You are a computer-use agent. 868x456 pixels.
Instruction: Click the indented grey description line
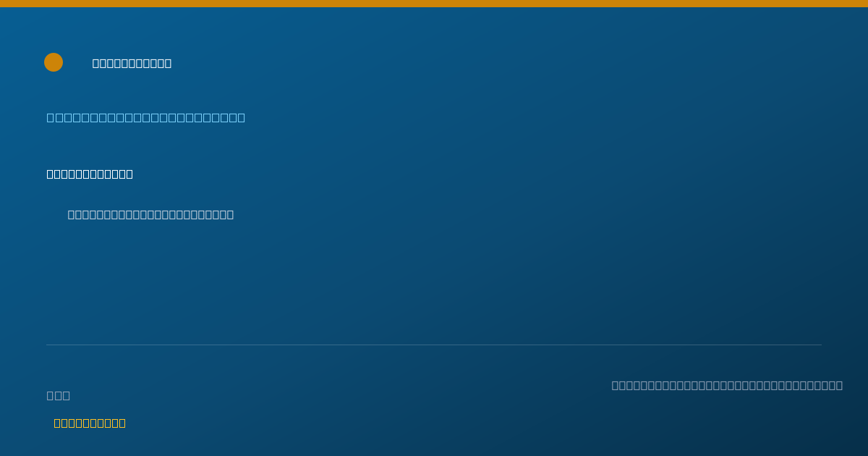[x=150, y=214]
